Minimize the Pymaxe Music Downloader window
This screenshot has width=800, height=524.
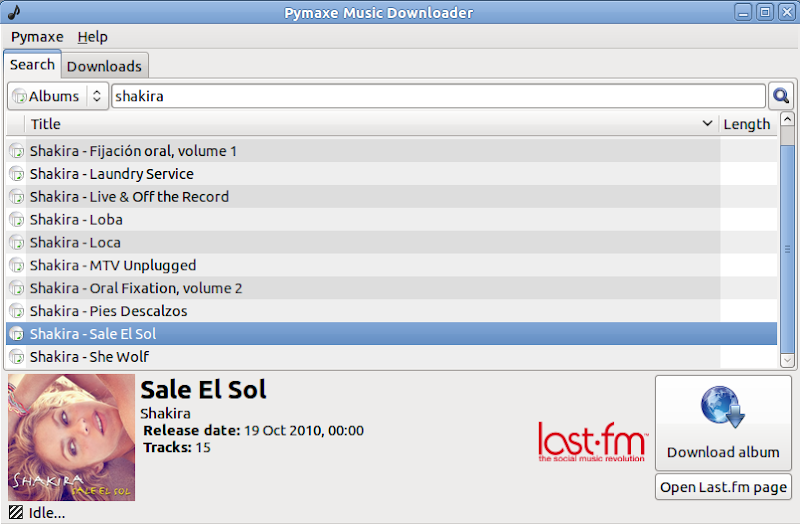click(x=743, y=12)
